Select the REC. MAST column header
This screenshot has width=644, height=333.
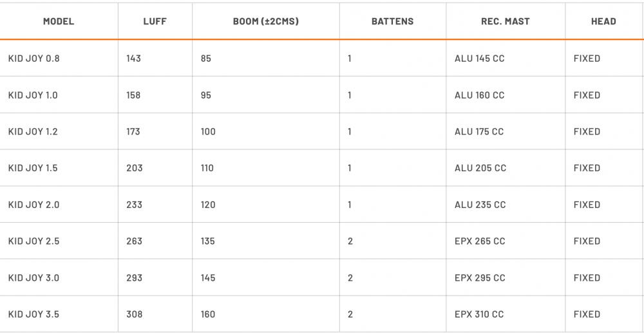(505, 21)
